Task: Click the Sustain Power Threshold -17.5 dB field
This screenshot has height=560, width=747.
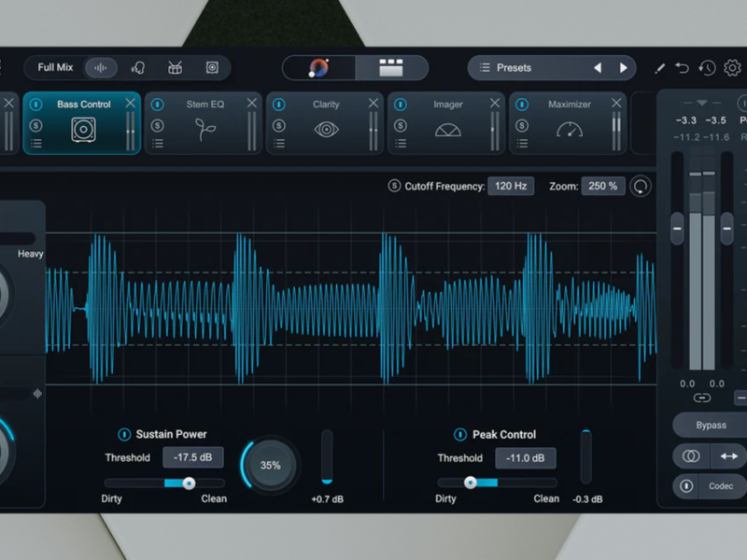Action: (193, 457)
